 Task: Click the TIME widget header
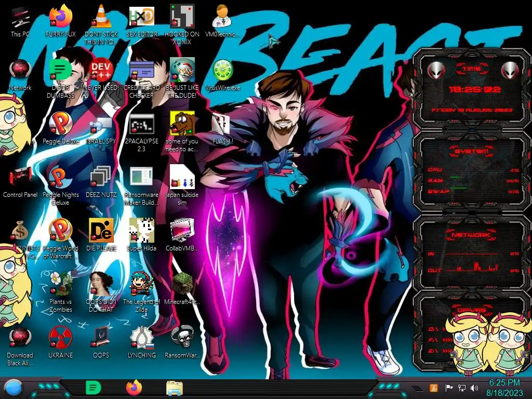[x=472, y=69]
